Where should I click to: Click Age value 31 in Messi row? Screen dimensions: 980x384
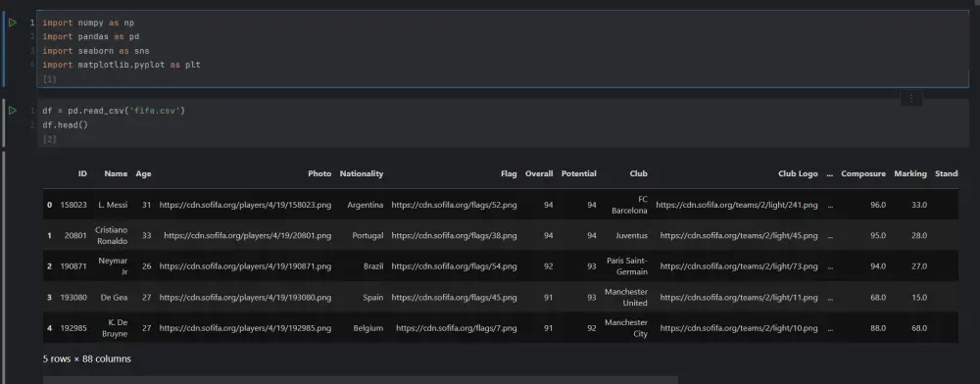146,205
